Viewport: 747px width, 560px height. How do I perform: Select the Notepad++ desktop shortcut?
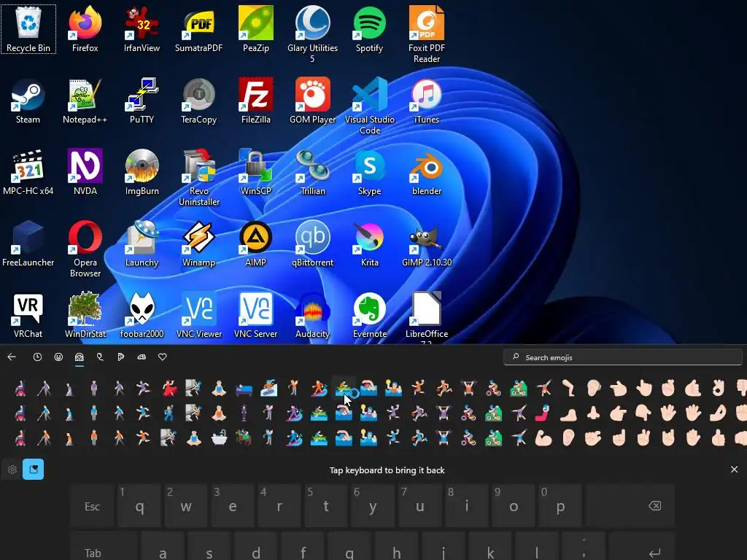click(x=85, y=101)
